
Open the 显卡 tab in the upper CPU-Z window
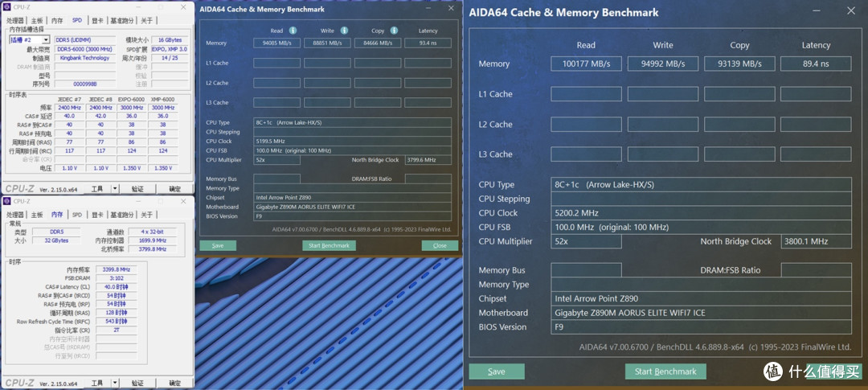click(x=97, y=20)
